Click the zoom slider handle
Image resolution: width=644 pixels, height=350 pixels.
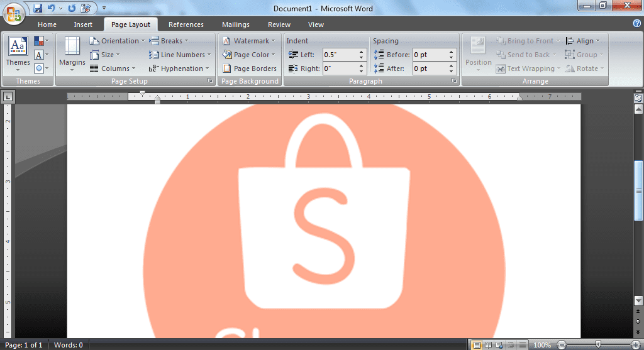tap(599, 345)
